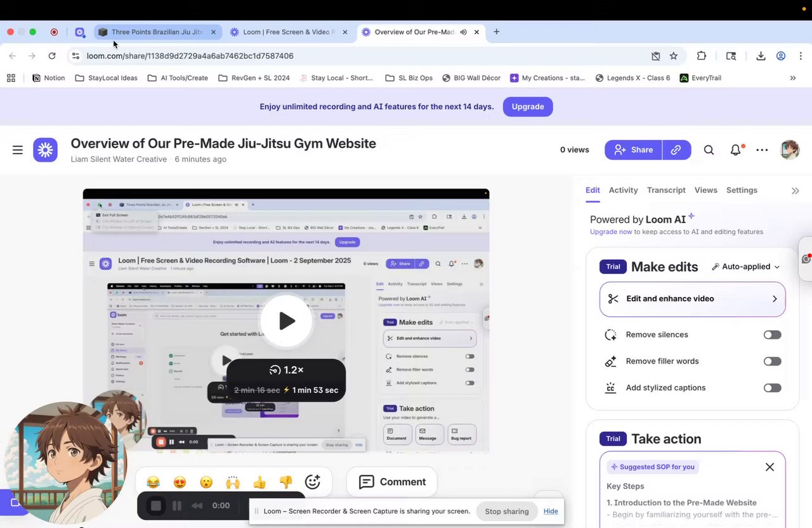This screenshot has width=812, height=528.
Task: Open the Loom hamburger menu
Action: point(18,150)
